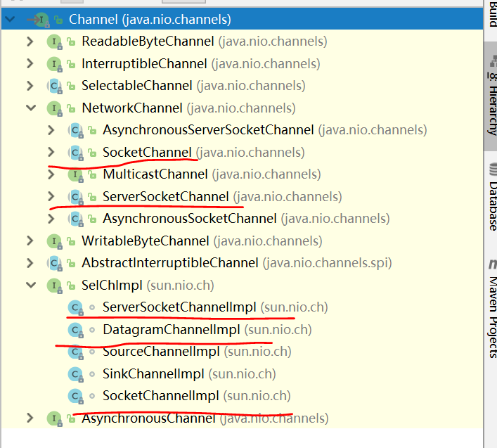Viewport: 497px width, 448px height.
Task: Click the package-private dot icon beside DatagramChannelImpl
Action: [x=92, y=330]
